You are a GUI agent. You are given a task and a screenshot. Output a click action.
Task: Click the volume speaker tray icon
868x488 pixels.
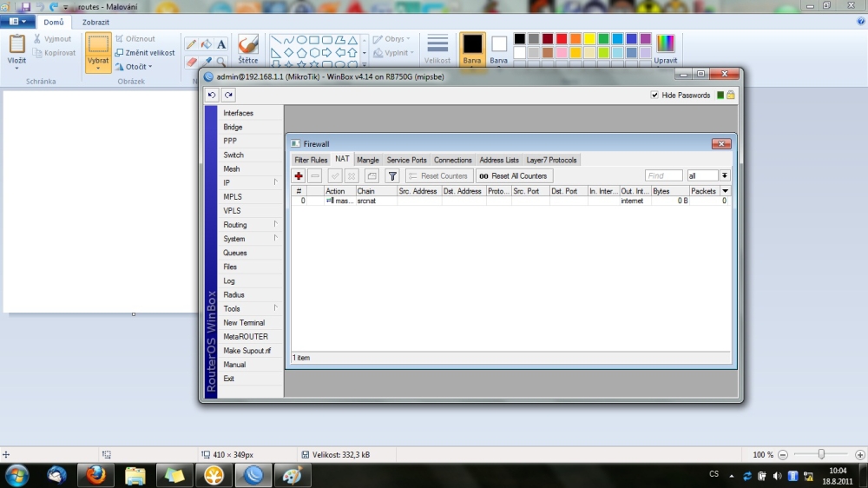[x=777, y=476]
